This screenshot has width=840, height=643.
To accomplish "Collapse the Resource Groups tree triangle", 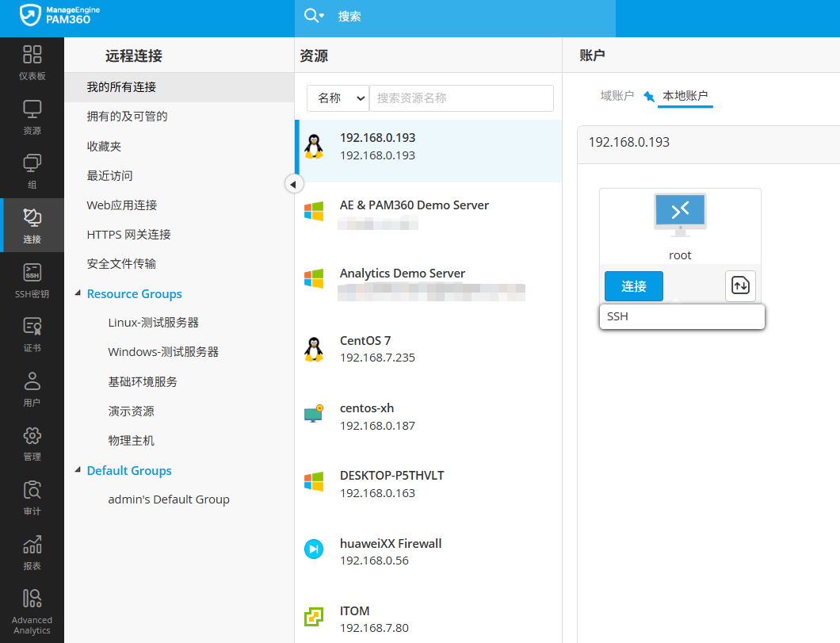I will [78, 293].
